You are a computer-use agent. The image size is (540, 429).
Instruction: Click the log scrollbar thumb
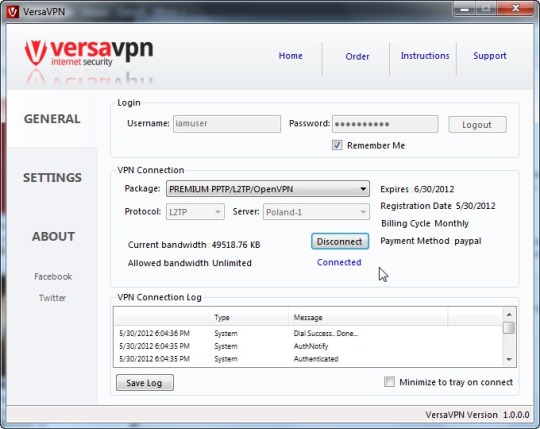pos(509,328)
